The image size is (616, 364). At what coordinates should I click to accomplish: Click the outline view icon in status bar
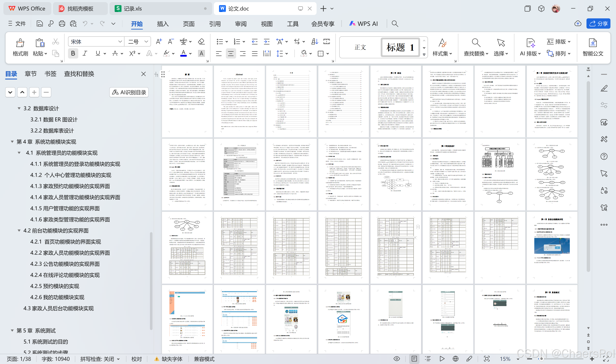(x=428, y=359)
